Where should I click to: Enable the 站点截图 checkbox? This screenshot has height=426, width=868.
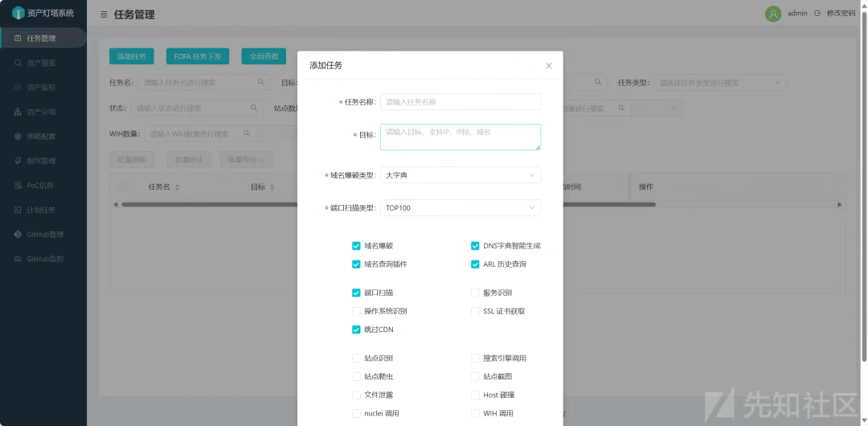pos(475,377)
